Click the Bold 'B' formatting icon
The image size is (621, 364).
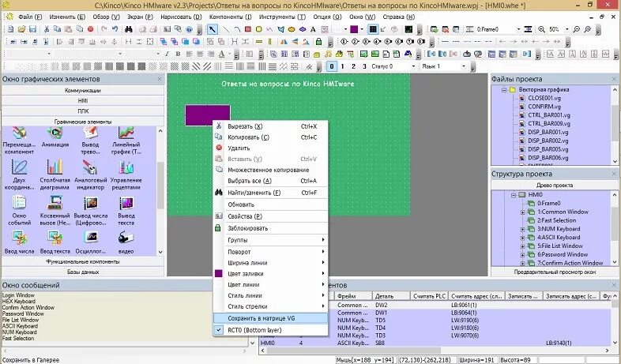pos(178,54)
